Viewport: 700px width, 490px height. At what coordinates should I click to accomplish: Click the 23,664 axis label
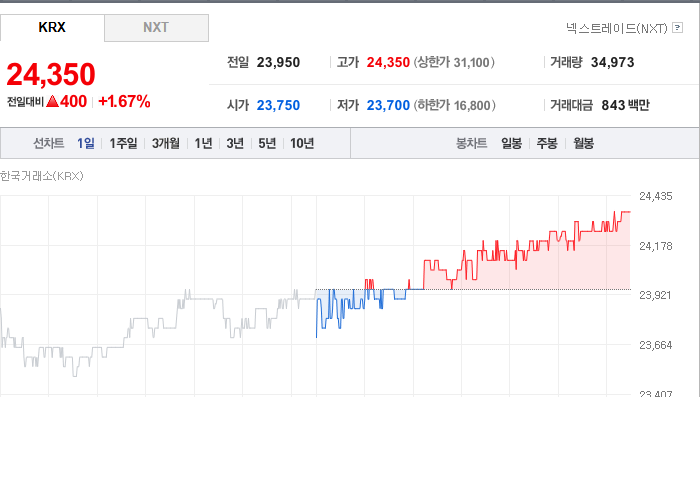pos(656,345)
